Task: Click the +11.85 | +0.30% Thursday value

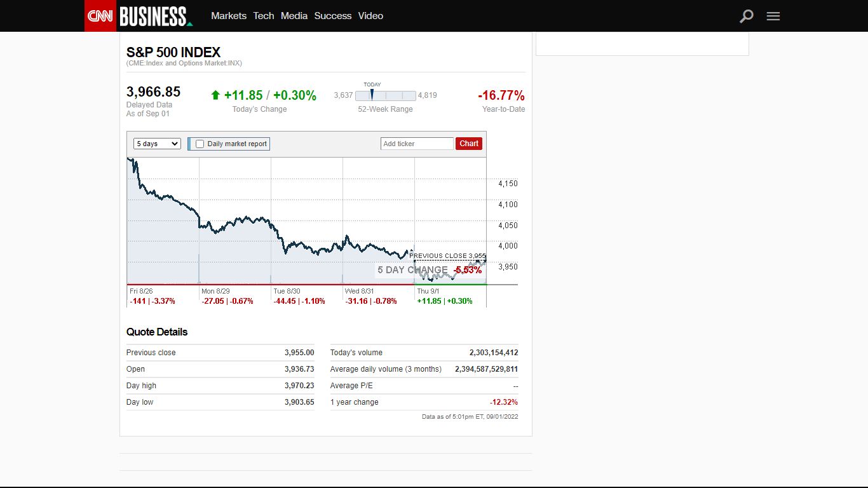Action: tap(445, 301)
